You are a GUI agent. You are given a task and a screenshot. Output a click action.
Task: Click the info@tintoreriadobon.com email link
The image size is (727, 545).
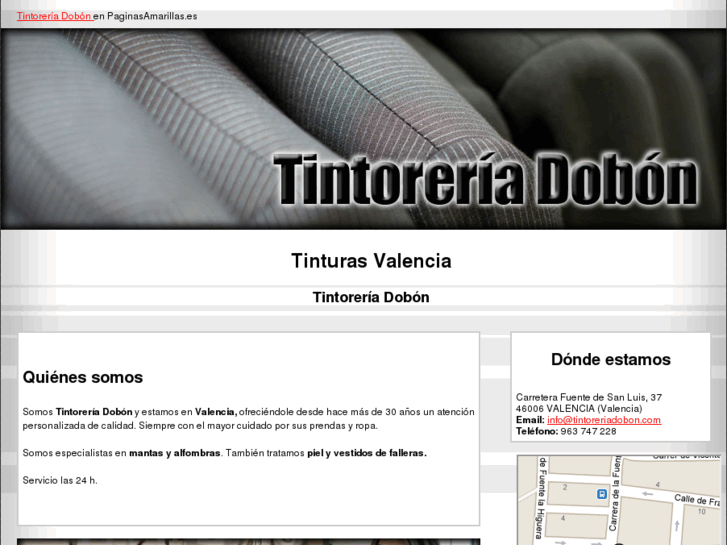(604, 420)
